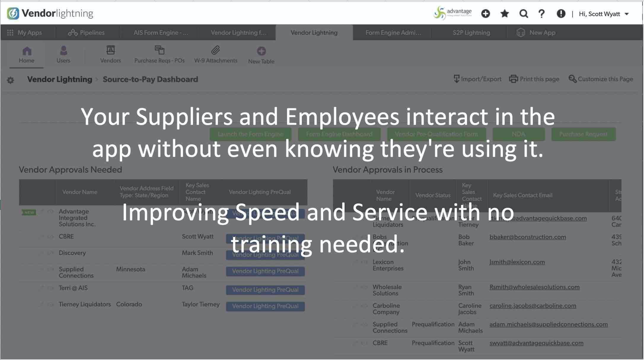This screenshot has height=360, width=644.
Task: Click Carboline Company vendor name cell
Action: (x=386, y=309)
